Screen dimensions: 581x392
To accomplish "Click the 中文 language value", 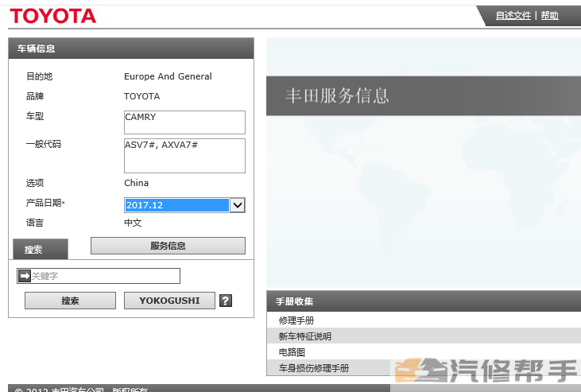I will [x=133, y=223].
